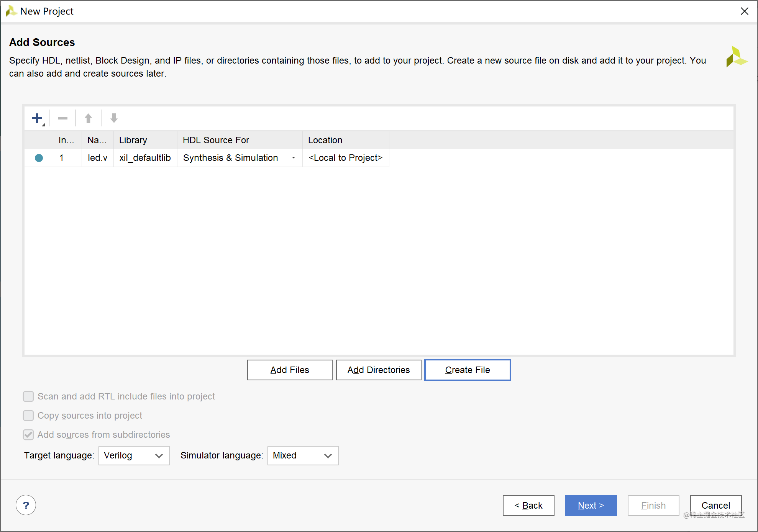Expand Synthesis & Simulation dropdown for led.v
758x532 pixels.
pyautogui.click(x=293, y=158)
